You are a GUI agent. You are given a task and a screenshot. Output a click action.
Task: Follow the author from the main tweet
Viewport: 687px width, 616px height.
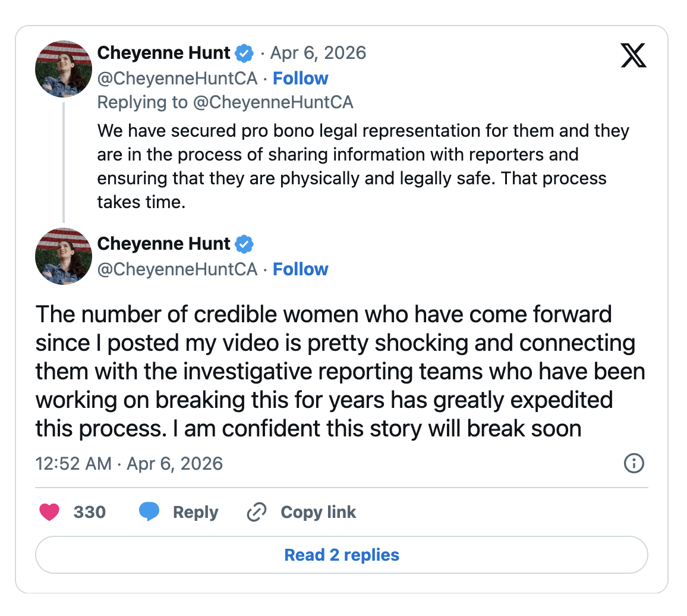click(x=300, y=269)
